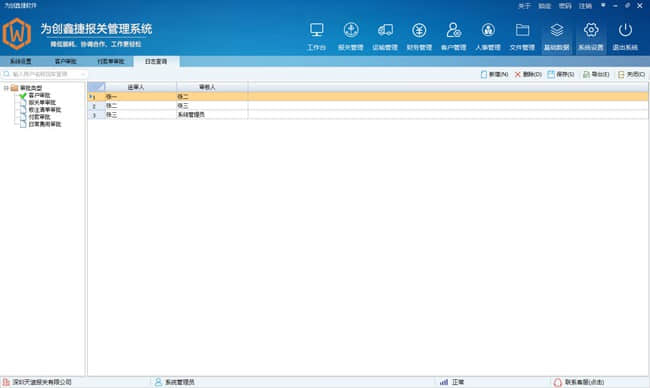This screenshot has height=388, width=650.
Task: Open the search box dropdown arrow
Action: coord(83,74)
